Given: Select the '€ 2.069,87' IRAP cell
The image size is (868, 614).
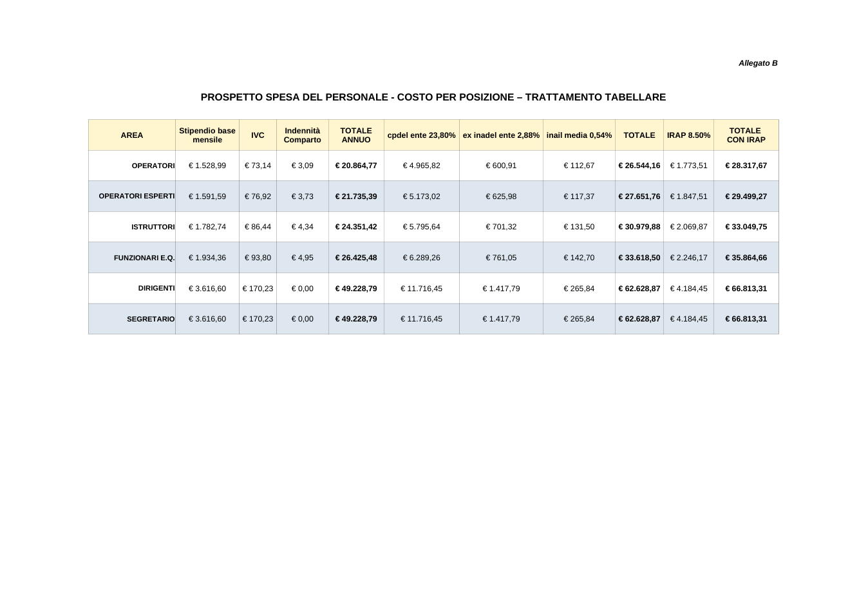Looking at the screenshot, I should (x=688, y=227).
